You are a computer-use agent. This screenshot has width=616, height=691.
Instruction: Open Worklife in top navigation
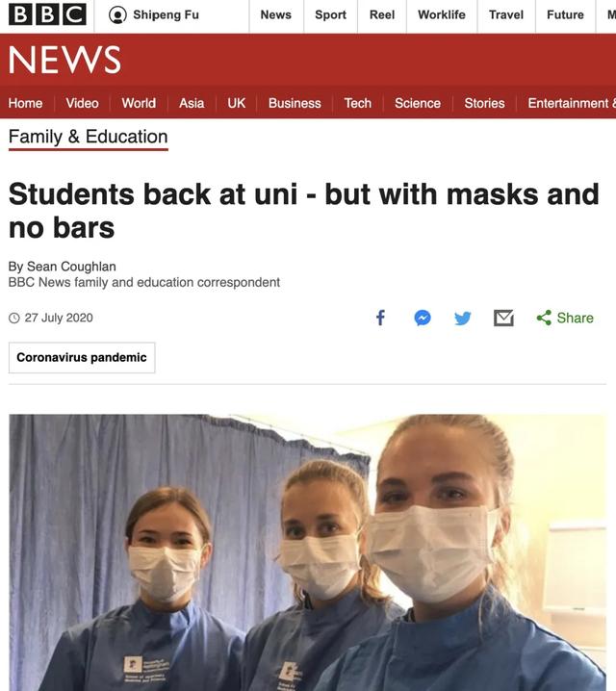pyautogui.click(x=442, y=15)
